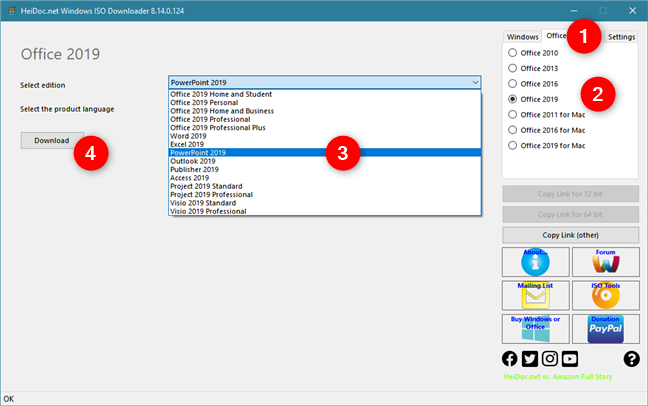Image resolution: width=648 pixels, height=406 pixels.
Task: Switch to the Windows tab
Action: (522, 37)
